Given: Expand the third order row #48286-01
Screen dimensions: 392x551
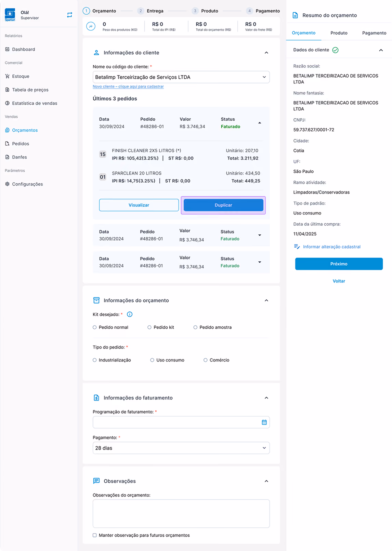Looking at the screenshot, I should point(260,262).
